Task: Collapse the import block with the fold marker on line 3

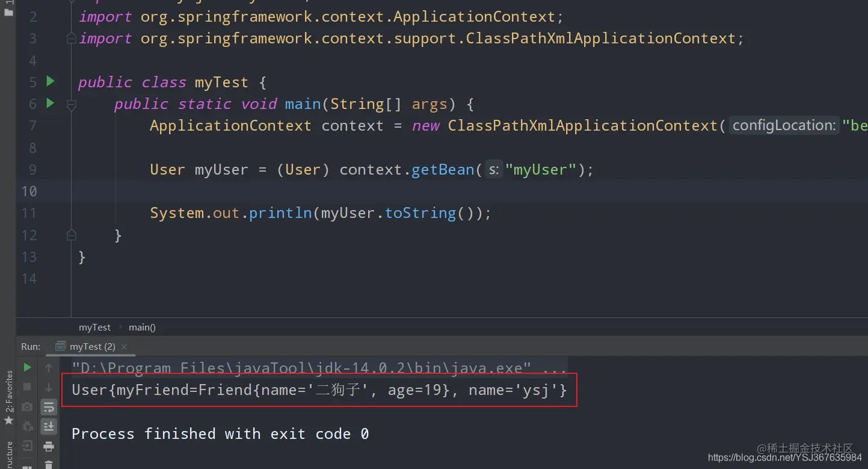Action: pos(71,39)
